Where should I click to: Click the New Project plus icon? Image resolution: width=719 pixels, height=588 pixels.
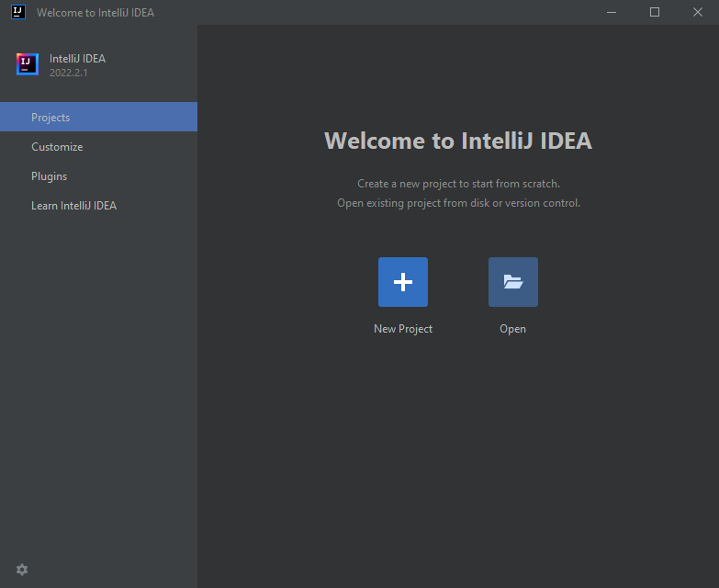(x=402, y=282)
